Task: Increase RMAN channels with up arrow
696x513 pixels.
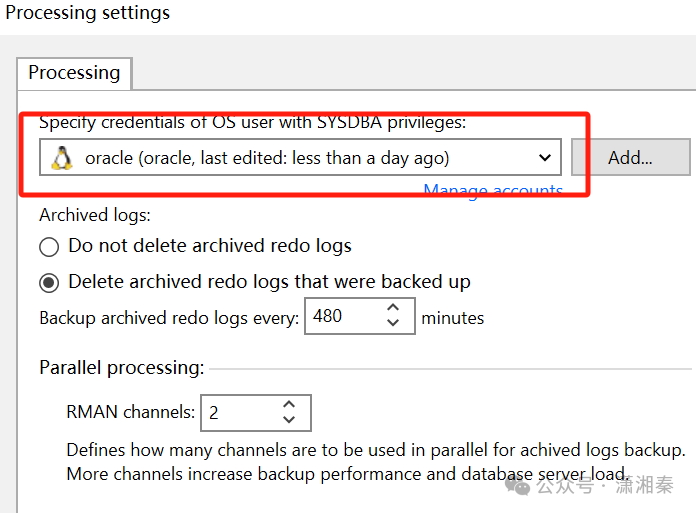Action: 289,405
